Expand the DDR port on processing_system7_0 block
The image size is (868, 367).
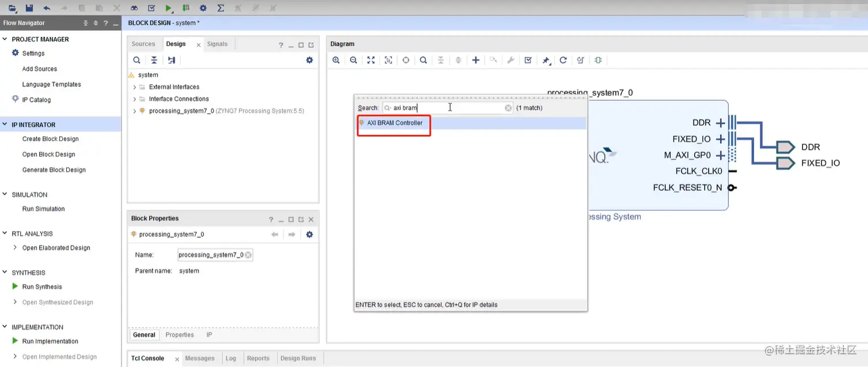click(x=720, y=123)
